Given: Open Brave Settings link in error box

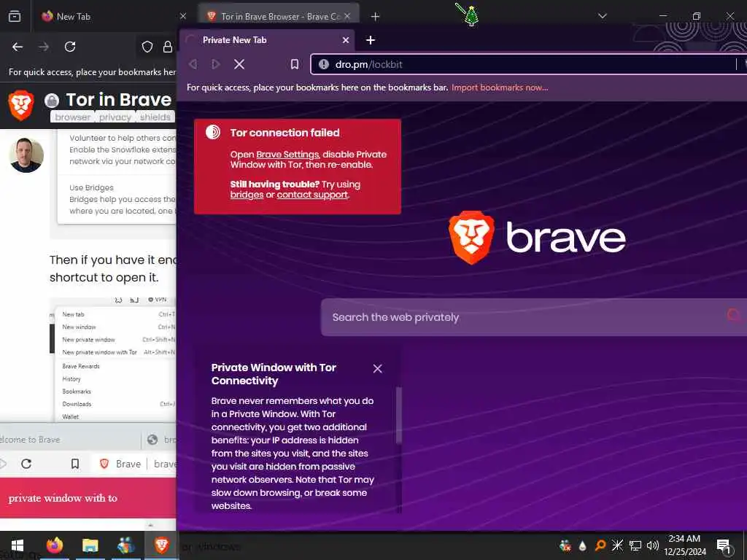Looking at the screenshot, I should (x=287, y=155).
